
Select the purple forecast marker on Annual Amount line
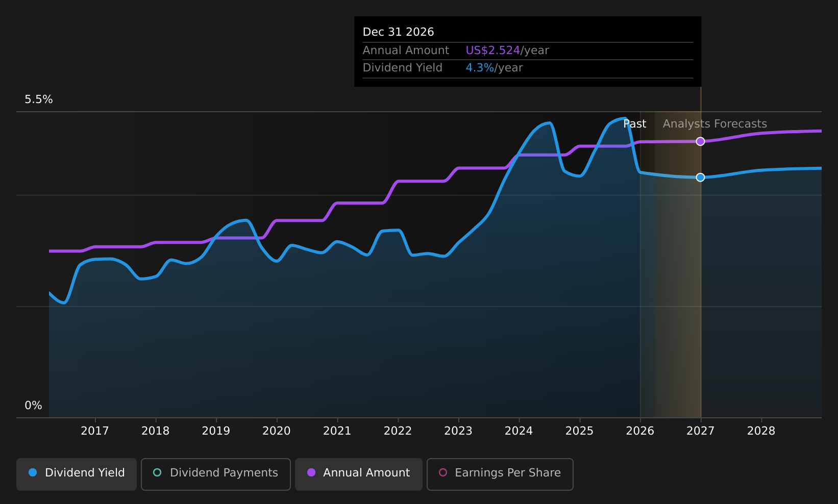click(700, 141)
